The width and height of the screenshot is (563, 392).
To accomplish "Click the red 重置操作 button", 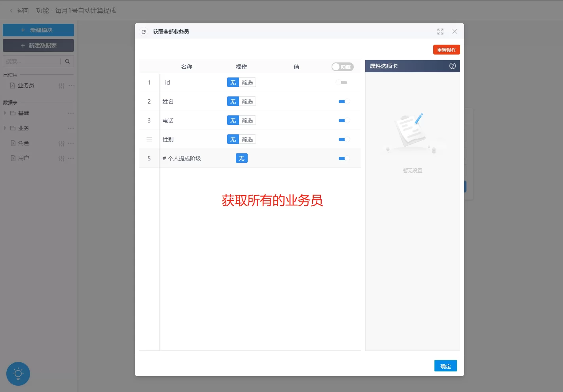I will pyautogui.click(x=446, y=50).
